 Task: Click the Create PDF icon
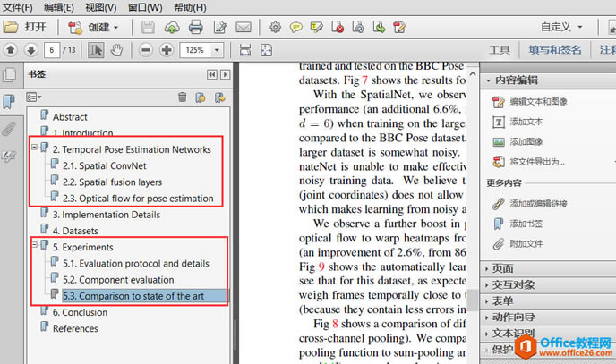[74, 27]
